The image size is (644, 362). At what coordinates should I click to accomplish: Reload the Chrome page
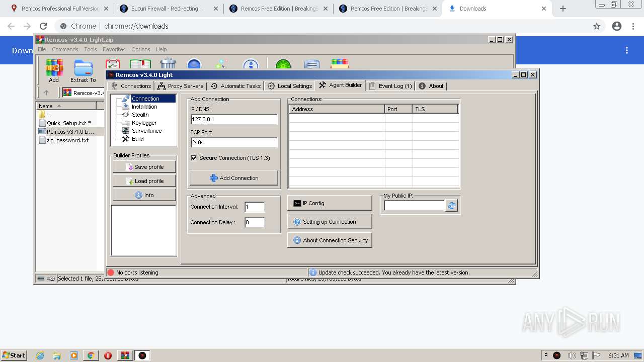(x=43, y=26)
